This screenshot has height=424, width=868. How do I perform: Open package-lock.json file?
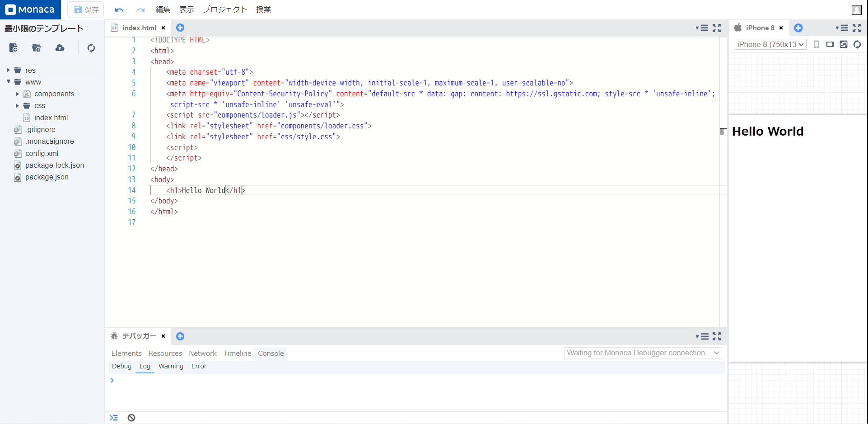pos(54,165)
